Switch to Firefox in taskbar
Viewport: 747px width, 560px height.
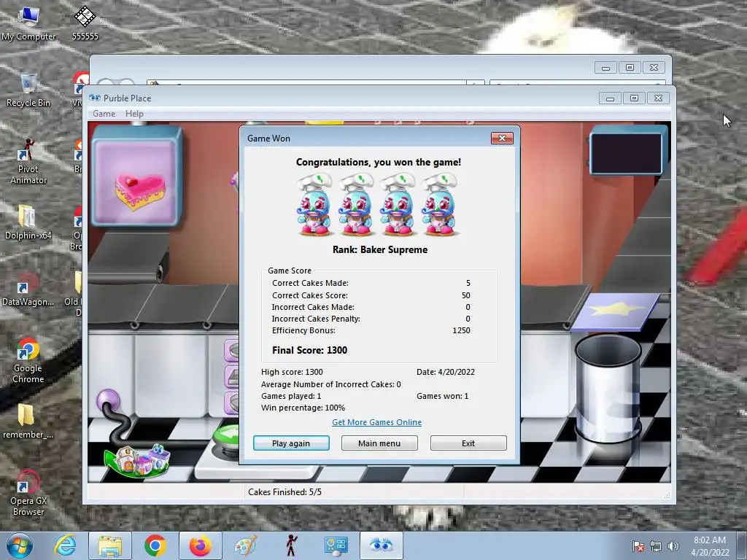200,545
